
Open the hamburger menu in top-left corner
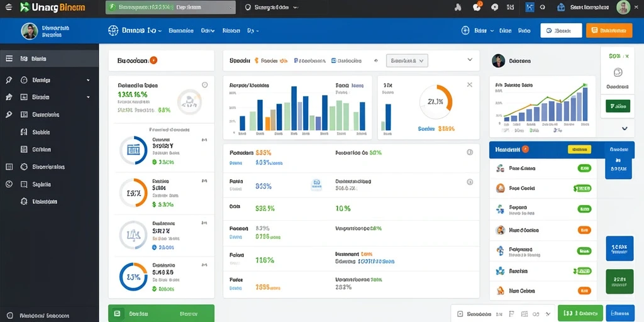tap(9, 7)
